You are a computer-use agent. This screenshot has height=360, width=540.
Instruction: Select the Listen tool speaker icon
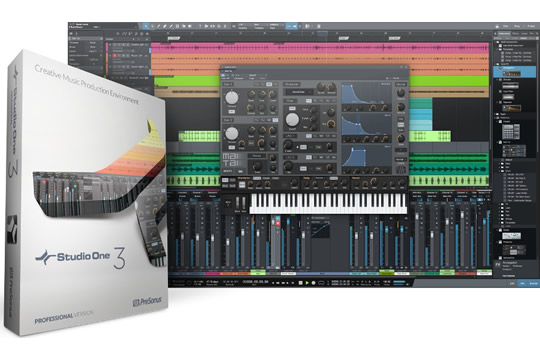click(190, 27)
